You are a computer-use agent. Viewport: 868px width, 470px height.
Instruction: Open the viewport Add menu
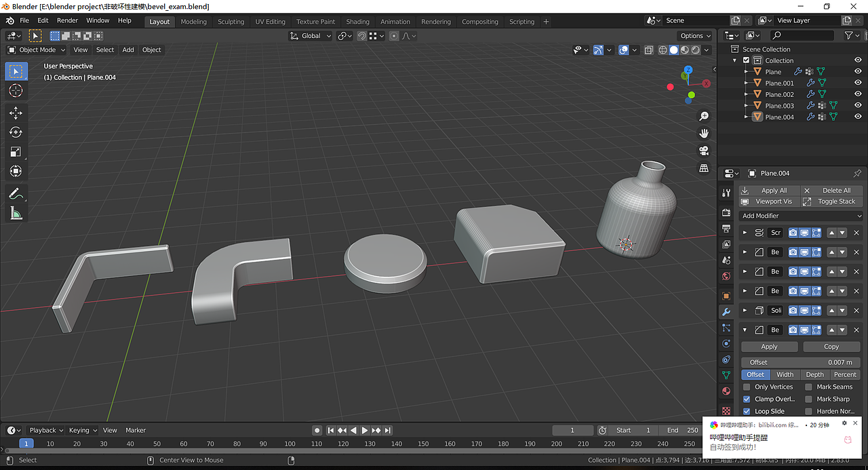point(128,50)
